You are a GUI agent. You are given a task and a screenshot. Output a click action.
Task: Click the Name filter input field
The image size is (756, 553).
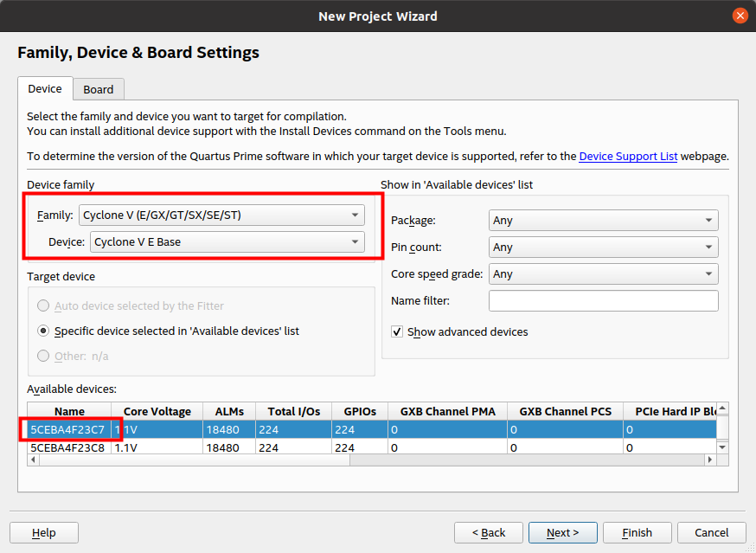coord(604,300)
